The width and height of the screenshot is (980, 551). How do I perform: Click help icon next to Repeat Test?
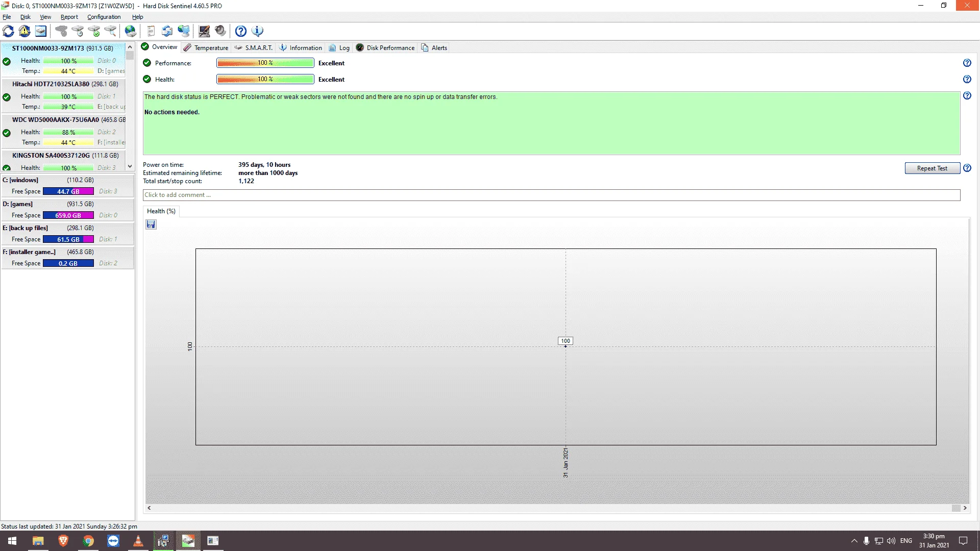[x=967, y=168]
